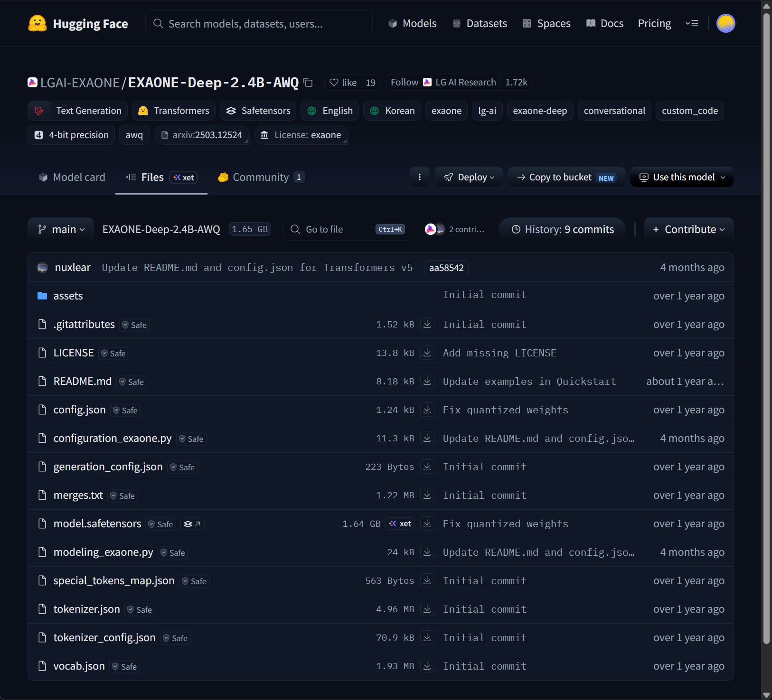
Task: Open the Deploy dropdown
Action: coord(469,177)
